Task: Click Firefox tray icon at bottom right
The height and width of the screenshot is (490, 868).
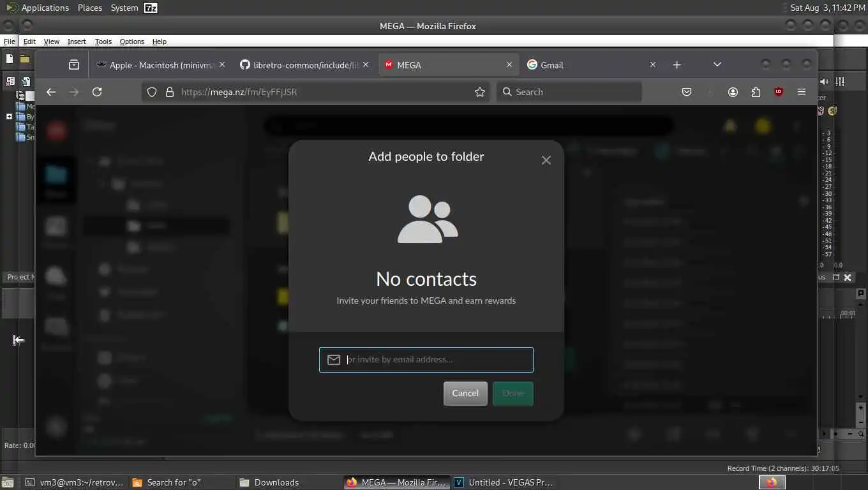Action: tap(772, 482)
